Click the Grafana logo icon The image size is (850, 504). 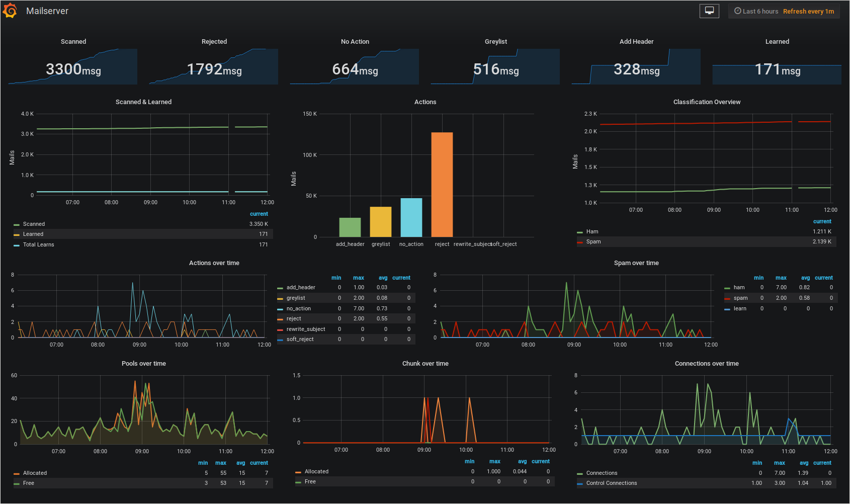tap(10, 11)
